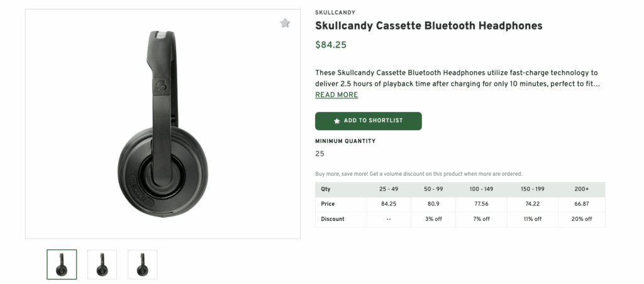Pick the 150 - 199 quantity tier
Viewport: 644px width, 284px height.
(x=532, y=189)
